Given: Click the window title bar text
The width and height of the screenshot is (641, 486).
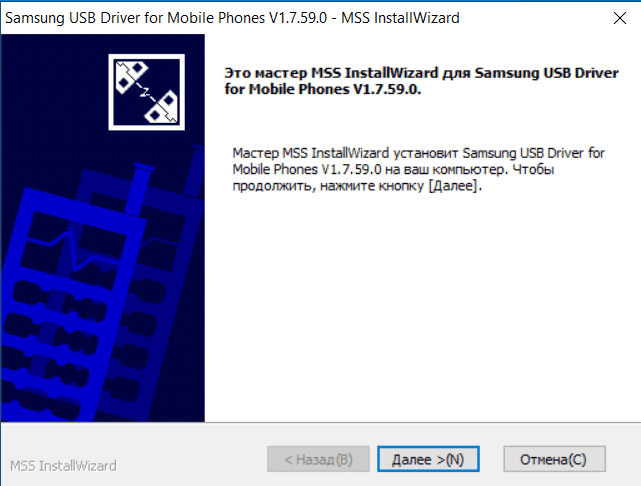Looking at the screenshot, I should point(232,18).
